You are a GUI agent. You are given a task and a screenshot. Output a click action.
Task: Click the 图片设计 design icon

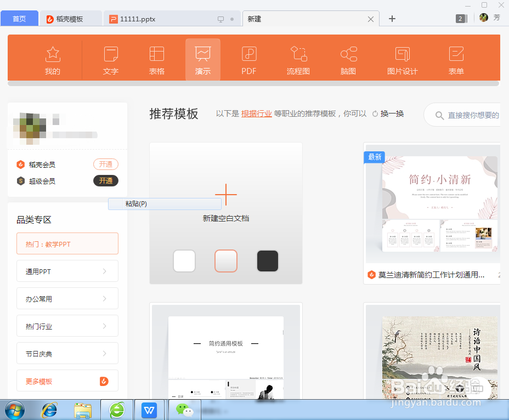coord(402,59)
